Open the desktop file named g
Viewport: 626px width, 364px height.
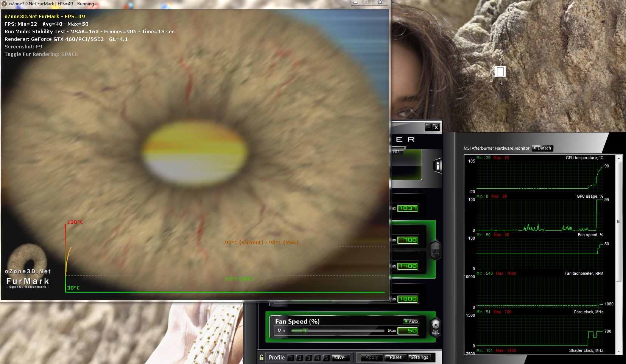pyautogui.click(x=500, y=75)
